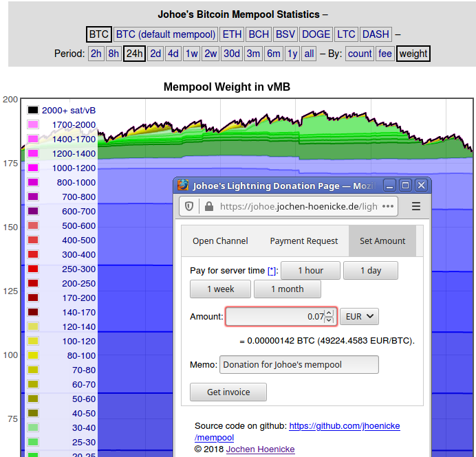The image size is (476, 457).
Task: Choose the 1 hour server time button
Action: click(310, 271)
